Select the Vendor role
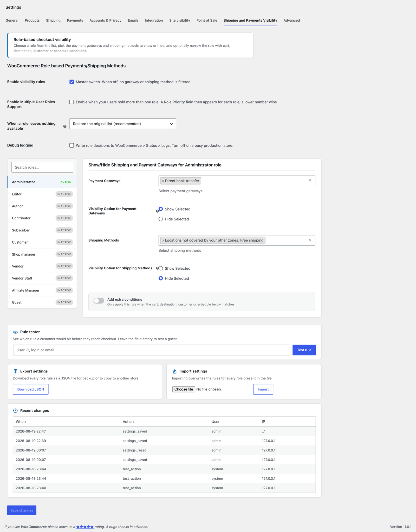416x532 pixels. 42,266
